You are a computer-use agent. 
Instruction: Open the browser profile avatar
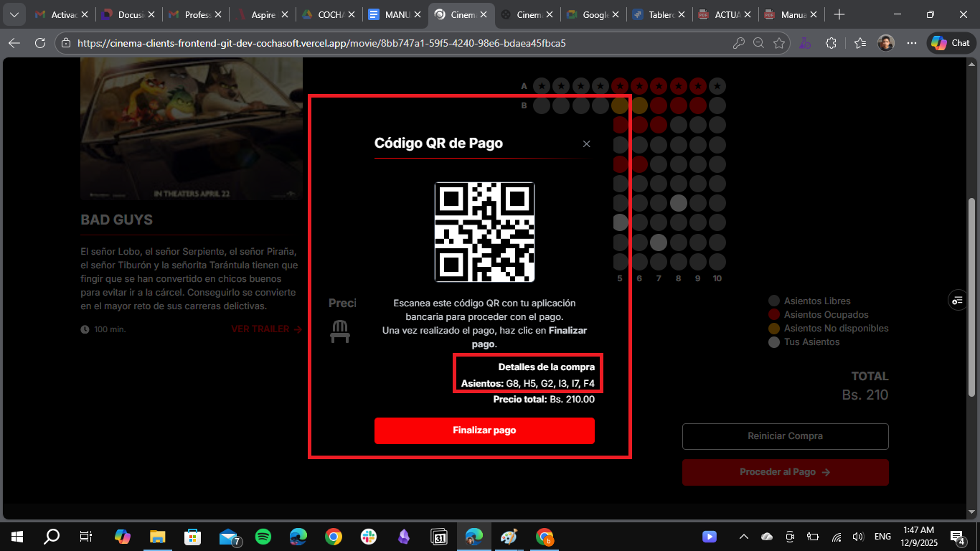pos(886,43)
